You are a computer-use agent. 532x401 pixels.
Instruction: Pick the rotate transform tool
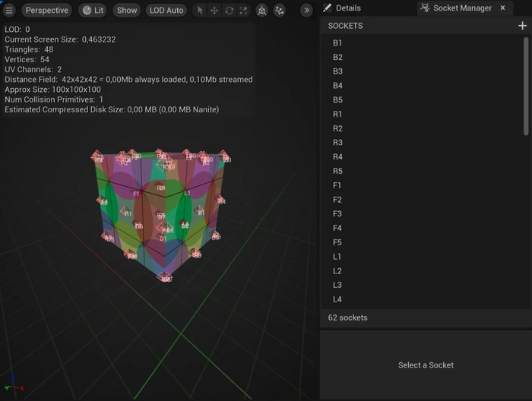(x=229, y=11)
